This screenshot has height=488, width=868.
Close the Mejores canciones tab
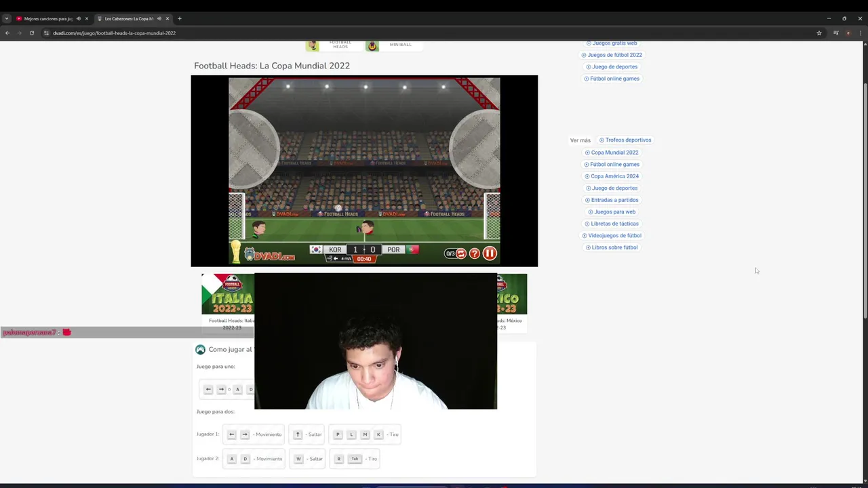86,18
